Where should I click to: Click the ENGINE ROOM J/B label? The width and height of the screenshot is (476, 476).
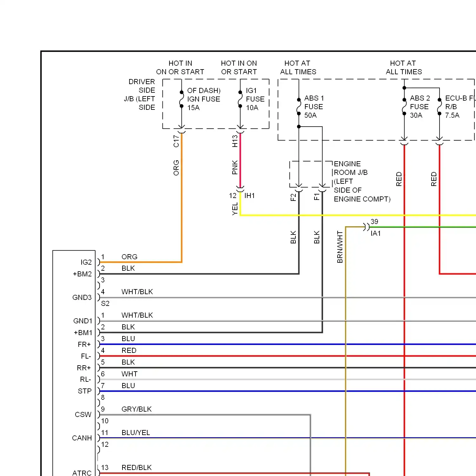[x=362, y=182]
